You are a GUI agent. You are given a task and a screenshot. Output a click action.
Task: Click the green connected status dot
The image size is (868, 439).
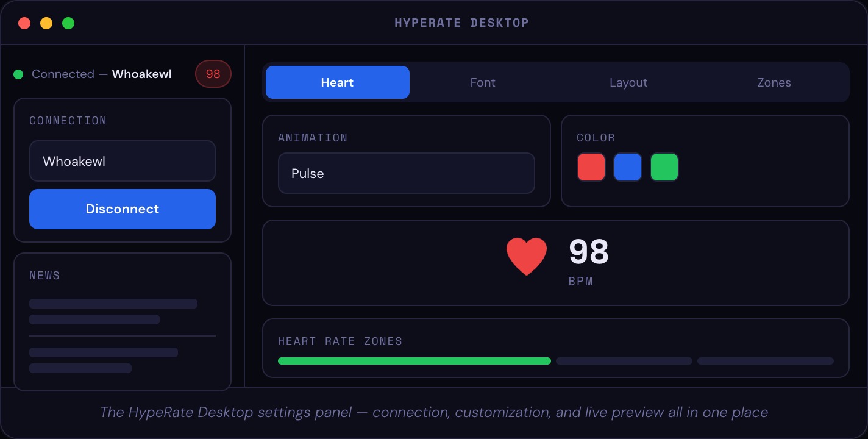pyautogui.click(x=18, y=74)
